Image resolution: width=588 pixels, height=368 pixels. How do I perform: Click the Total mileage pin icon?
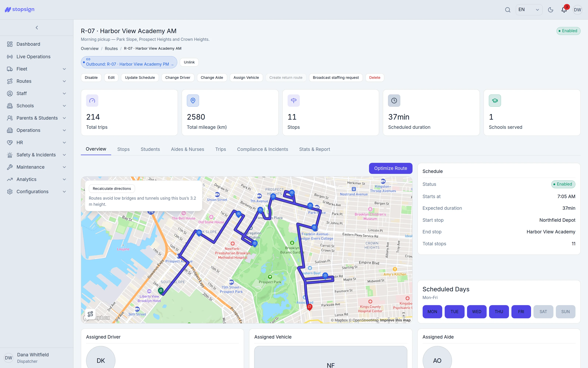[193, 100]
